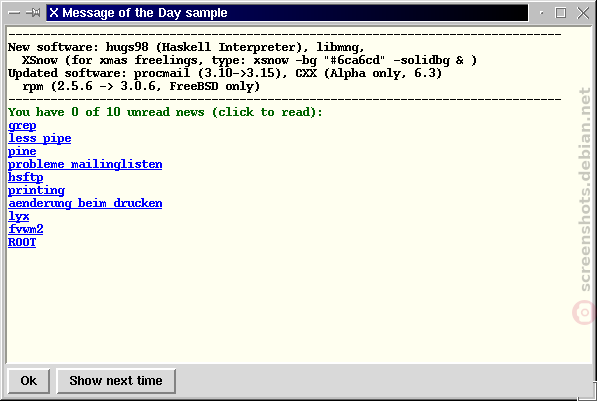Click the 'Updated software: procmail' line
The height and width of the screenshot is (401, 597).
(x=225, y=73)
